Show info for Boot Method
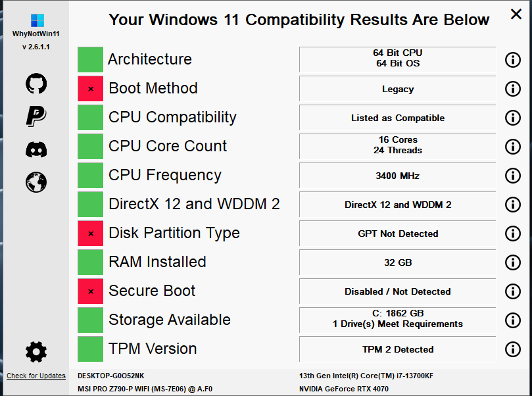The image size is (532, 396). pos(513,89)
